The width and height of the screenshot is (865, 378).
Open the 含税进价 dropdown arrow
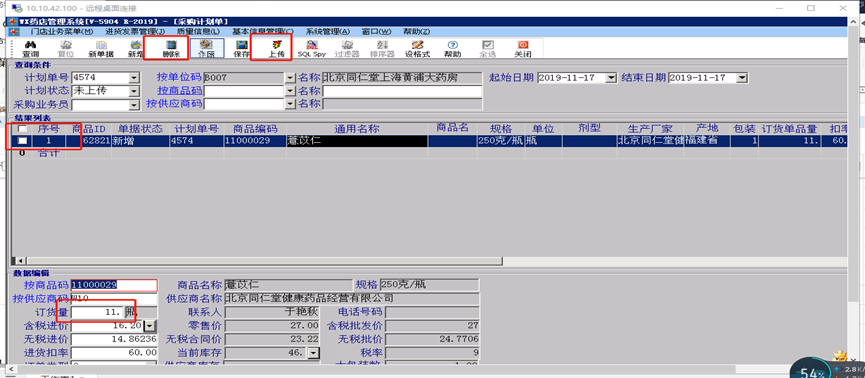(x=149, y=326)
